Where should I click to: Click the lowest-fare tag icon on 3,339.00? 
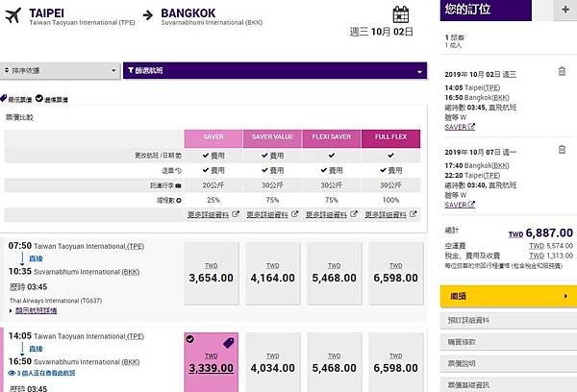(229, 343)
